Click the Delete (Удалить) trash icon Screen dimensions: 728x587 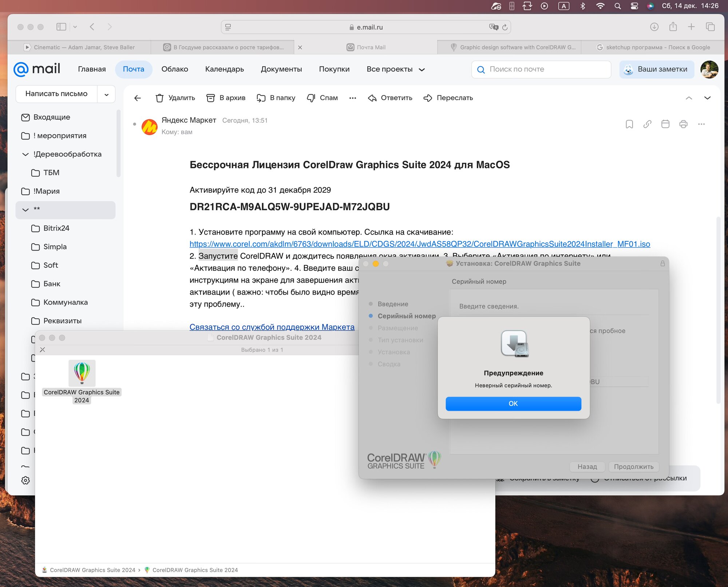pyautogui.click(x=159, y=98)
